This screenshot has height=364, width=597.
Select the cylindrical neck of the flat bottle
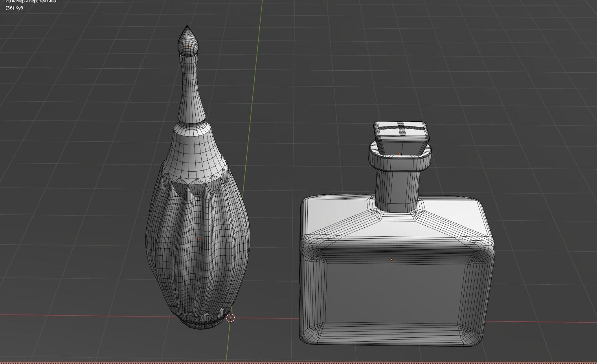tap(397, 190)
